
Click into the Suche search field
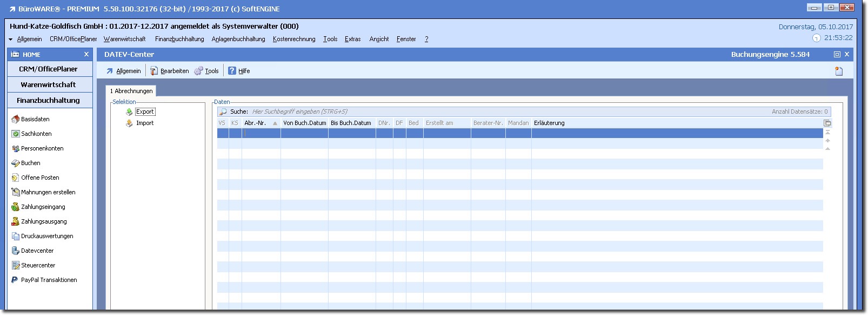378,111
